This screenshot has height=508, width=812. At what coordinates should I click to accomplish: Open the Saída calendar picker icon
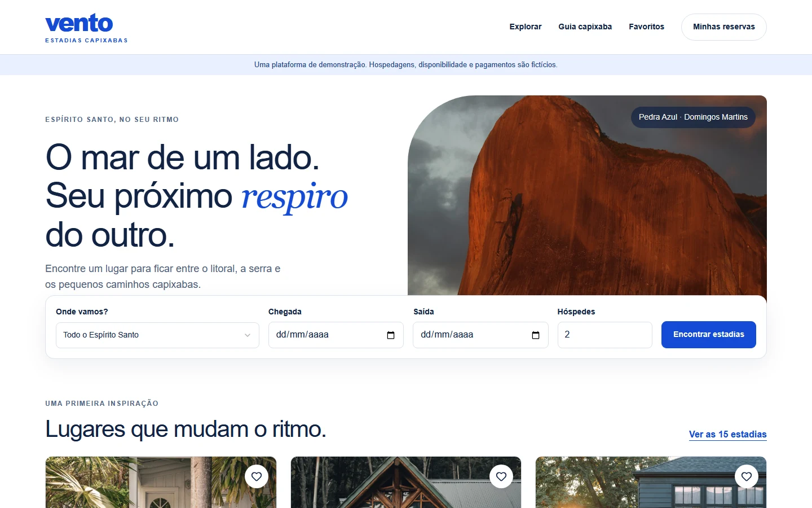(536, 335)
